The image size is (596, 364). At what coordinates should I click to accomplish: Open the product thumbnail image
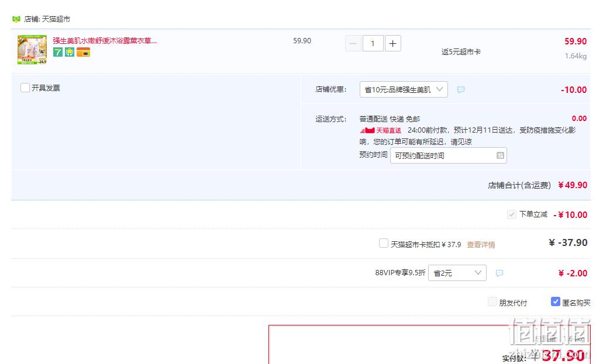32,50
